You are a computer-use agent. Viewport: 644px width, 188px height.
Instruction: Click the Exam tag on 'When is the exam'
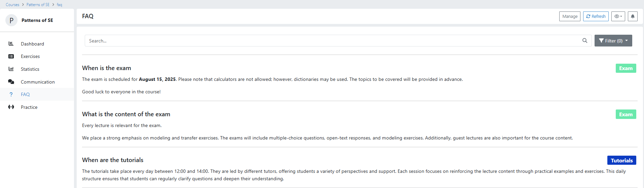626,68
